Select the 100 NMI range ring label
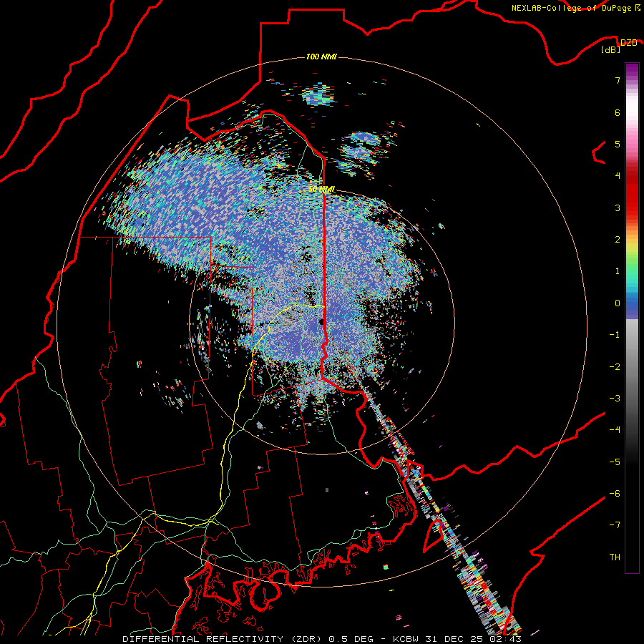The height and width of the screenshot is (644, 644). pyautogui.click(x=321, y=57)
